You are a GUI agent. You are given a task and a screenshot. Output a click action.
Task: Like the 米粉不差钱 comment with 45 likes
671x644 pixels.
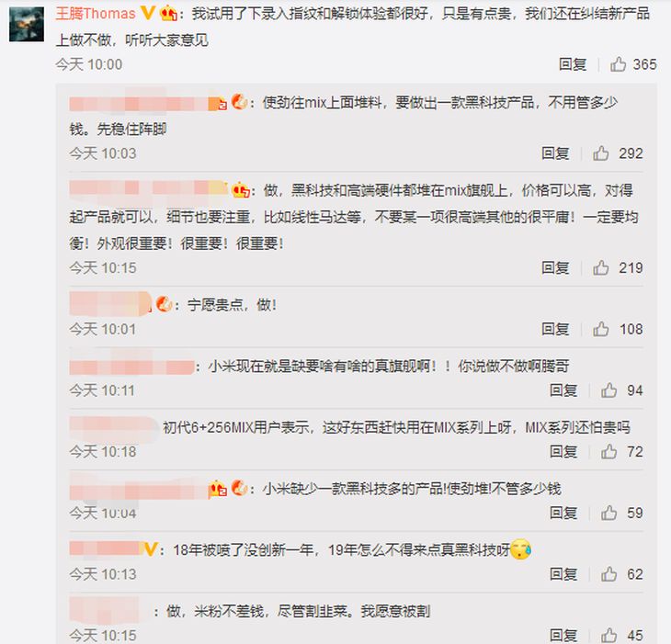[608, 635]
